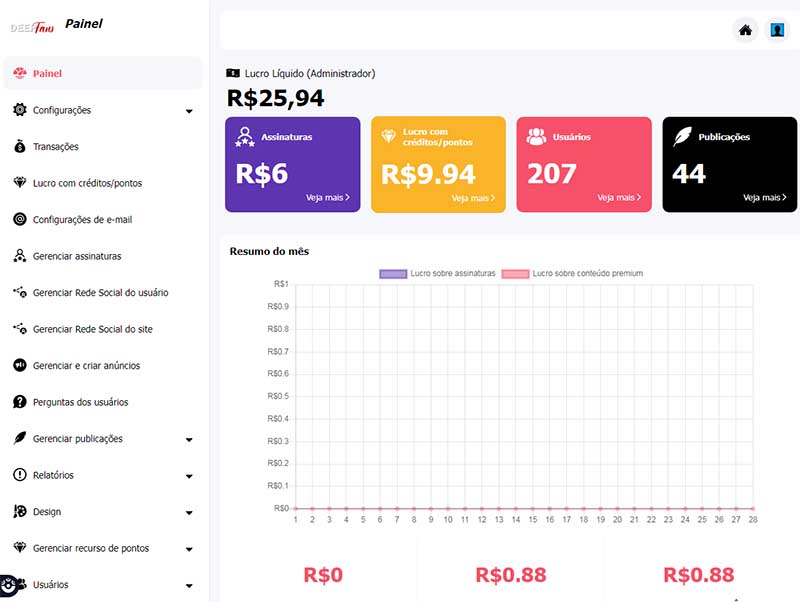The height and width of the screenshot is (602, 800).
Task: Click the Usuários card showing 207
Action: [x=584, y=165]
